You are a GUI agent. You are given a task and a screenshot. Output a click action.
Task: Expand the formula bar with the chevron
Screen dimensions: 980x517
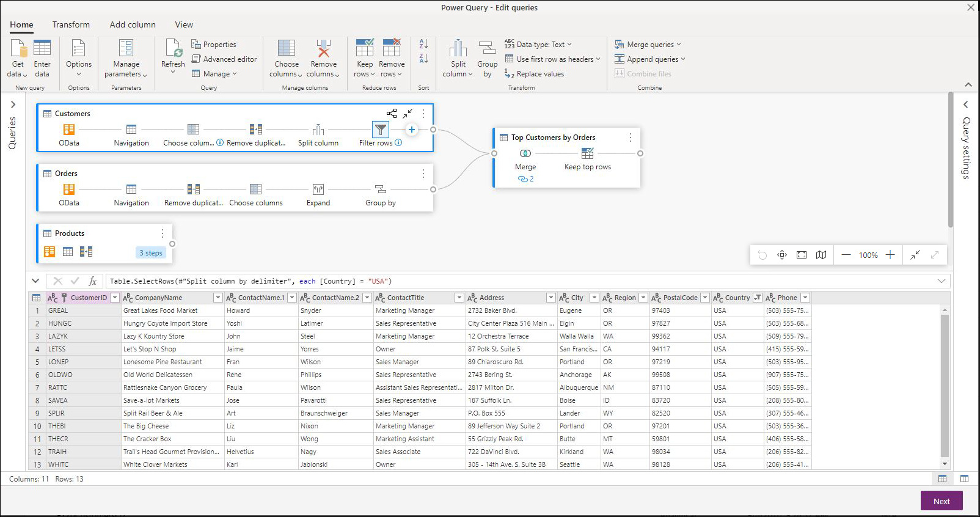click(x=941, y=281)
